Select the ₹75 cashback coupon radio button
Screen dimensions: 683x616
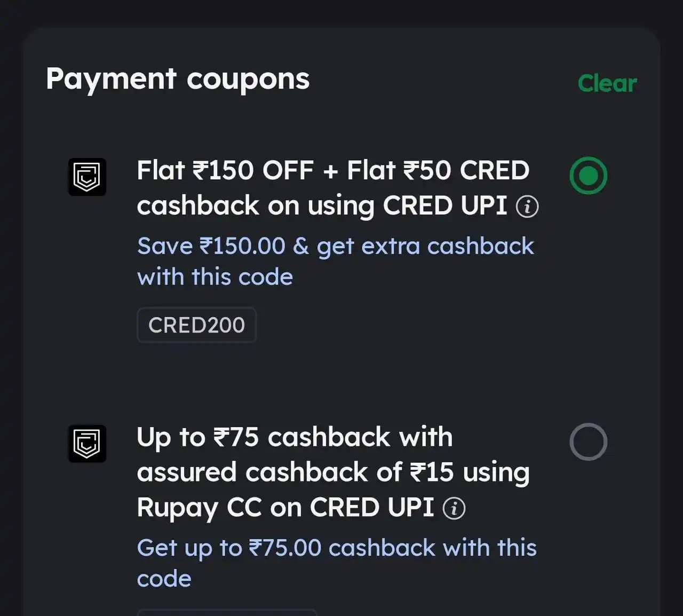(588, 442)
